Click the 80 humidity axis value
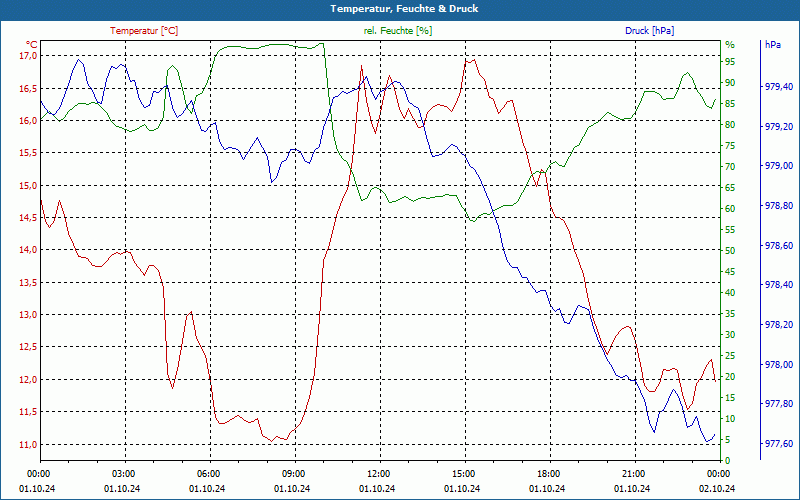This screenshot has height=500, width=800. tap(730, 124)
